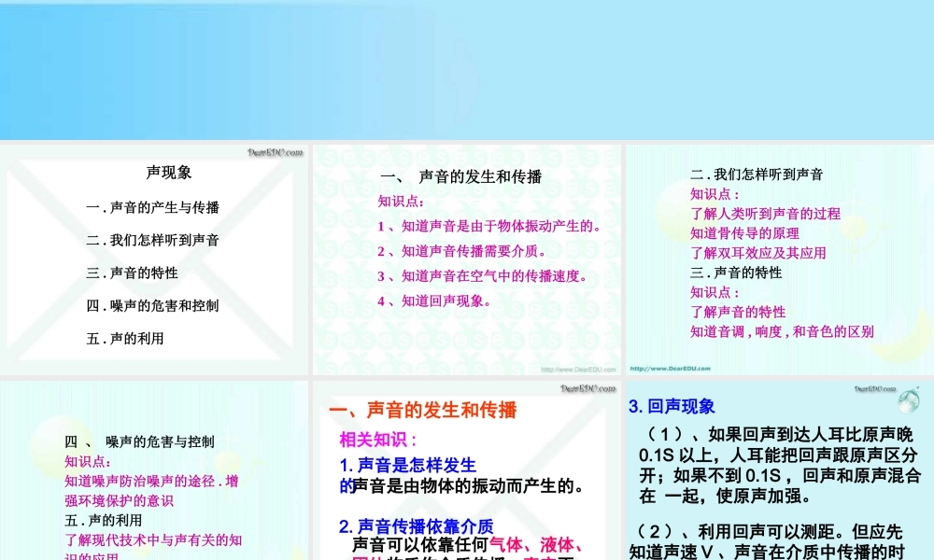Click the outline line 三.声音的特性 in 声现象 slide
This screenshot has width=934, height=560.
[x=132, y=273]
